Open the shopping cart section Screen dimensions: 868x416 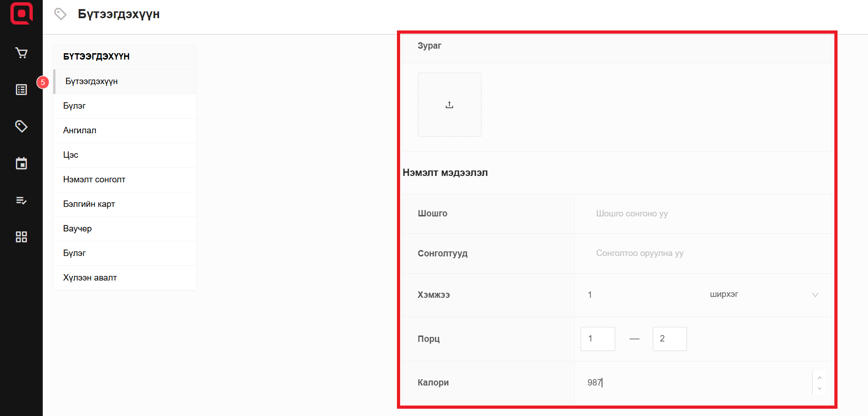[x=21, y=53]
